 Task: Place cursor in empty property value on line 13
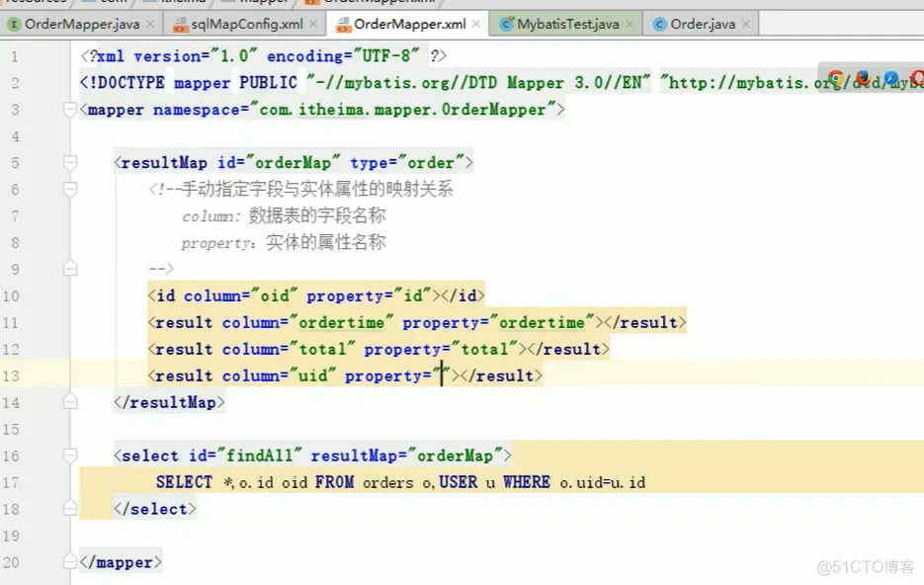coord(442,376)
